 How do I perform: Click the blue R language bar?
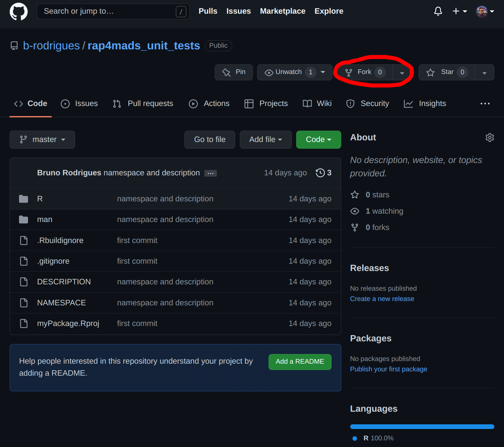(x=422, y=427)
